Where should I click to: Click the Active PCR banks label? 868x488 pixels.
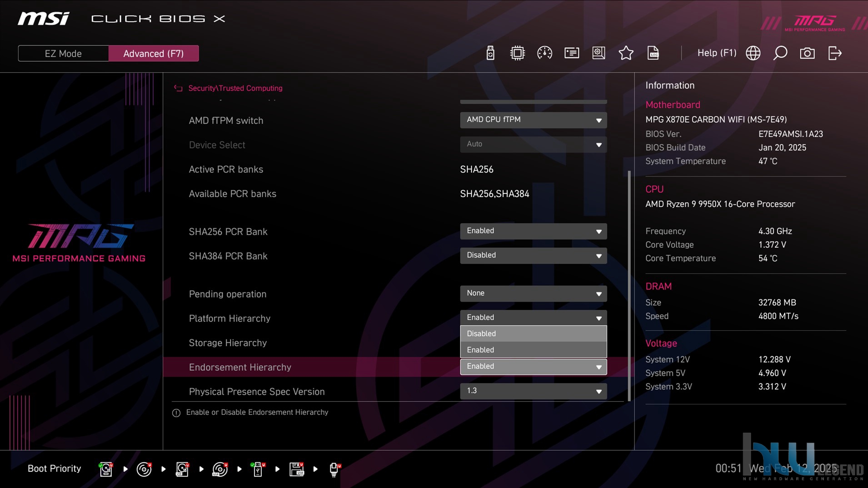[226, 169]
